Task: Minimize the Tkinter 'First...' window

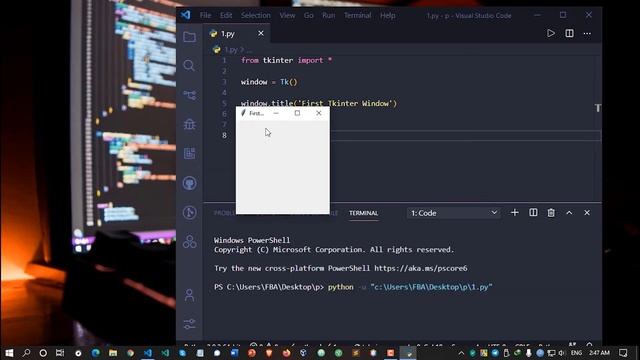Action: pos(276,113)
